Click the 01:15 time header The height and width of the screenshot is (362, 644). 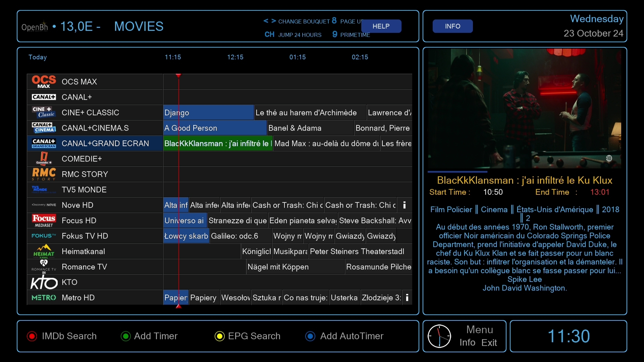point(298,57)
